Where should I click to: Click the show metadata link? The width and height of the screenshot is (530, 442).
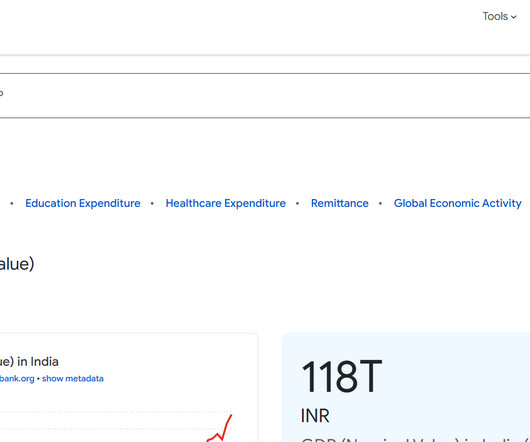coord(73,378)
